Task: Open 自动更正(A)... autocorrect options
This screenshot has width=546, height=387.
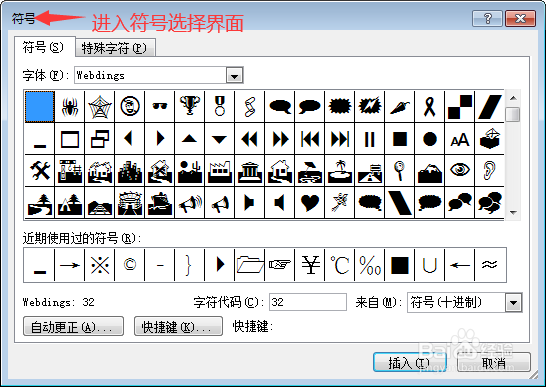Action: click(x=73, y=326)
